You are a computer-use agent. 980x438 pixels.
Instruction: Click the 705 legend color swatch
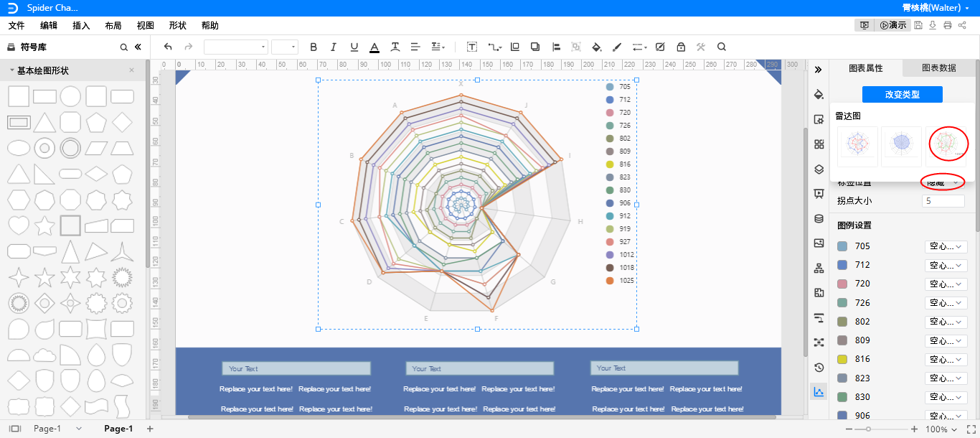[842, 246]
